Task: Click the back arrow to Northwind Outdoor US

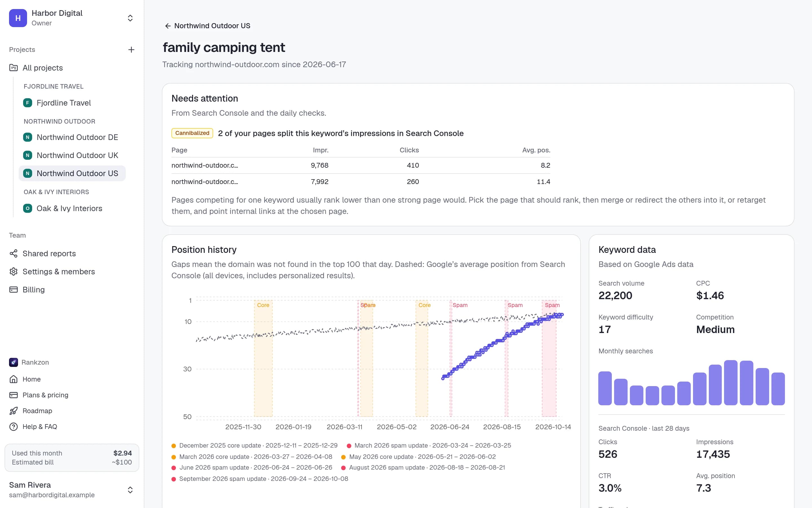Action: pos(168,26)
